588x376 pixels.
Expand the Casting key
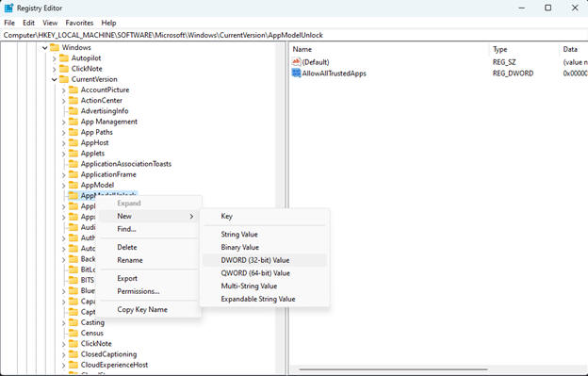tap(63, 323)
